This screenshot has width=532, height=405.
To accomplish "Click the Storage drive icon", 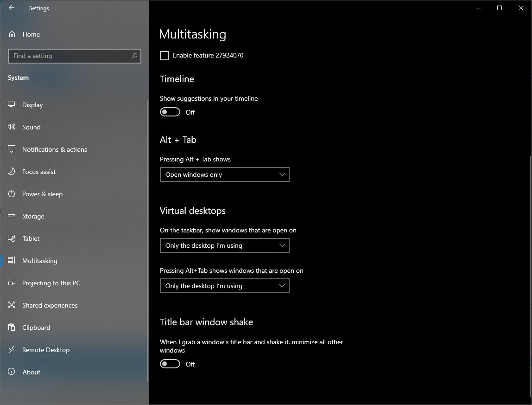I will point(12,216).
